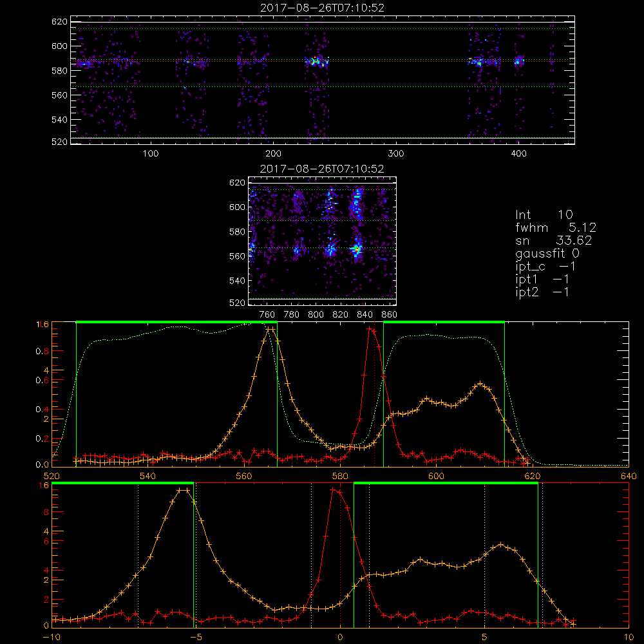Click x-axis label 840 on small spectrogram
This screenshot has width=644, height=644.
tap(365, 315)
